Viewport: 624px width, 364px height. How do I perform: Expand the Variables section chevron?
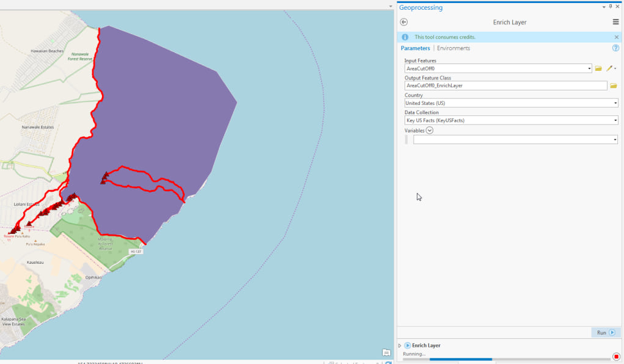(x=430, y=131)
